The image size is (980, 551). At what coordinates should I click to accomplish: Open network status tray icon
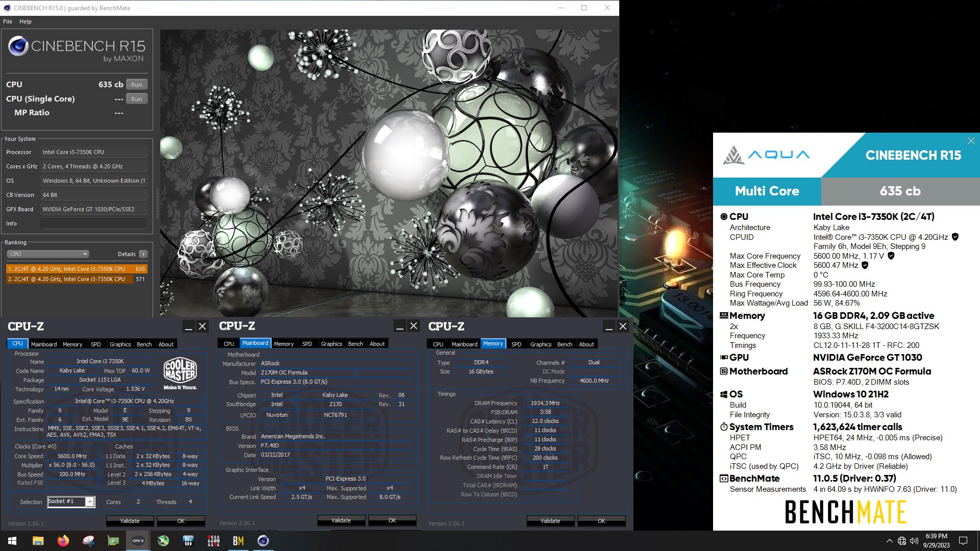point(902,541)
